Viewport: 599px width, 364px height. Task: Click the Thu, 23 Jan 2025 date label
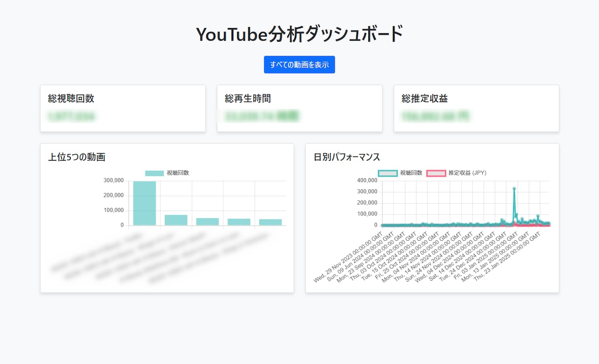pyautogui.click(x=507, y=256)
